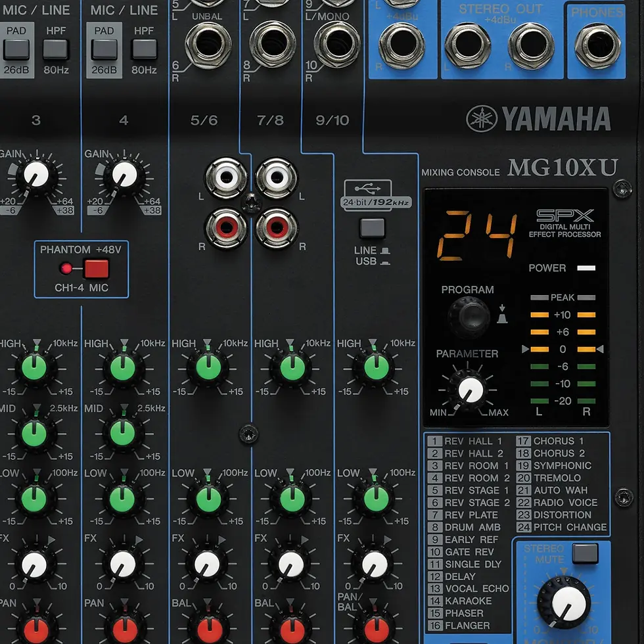
Task: Click the channel 6 R input jack
Action: tap(208, 45)
